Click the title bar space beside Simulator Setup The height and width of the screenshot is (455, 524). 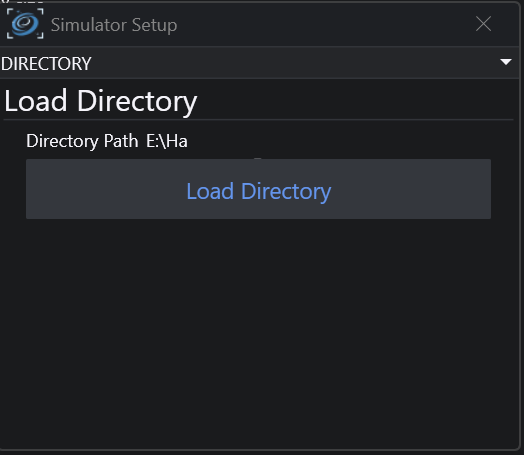tap(324, 24)
